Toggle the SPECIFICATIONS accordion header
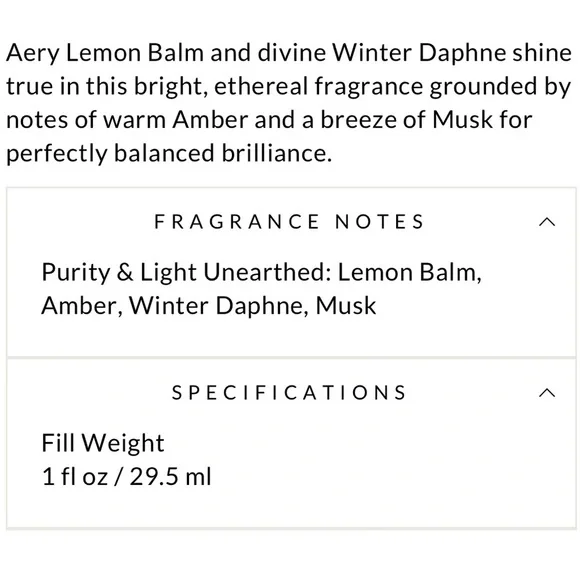This screenshot has height=580, width=580. coord(291,393)
